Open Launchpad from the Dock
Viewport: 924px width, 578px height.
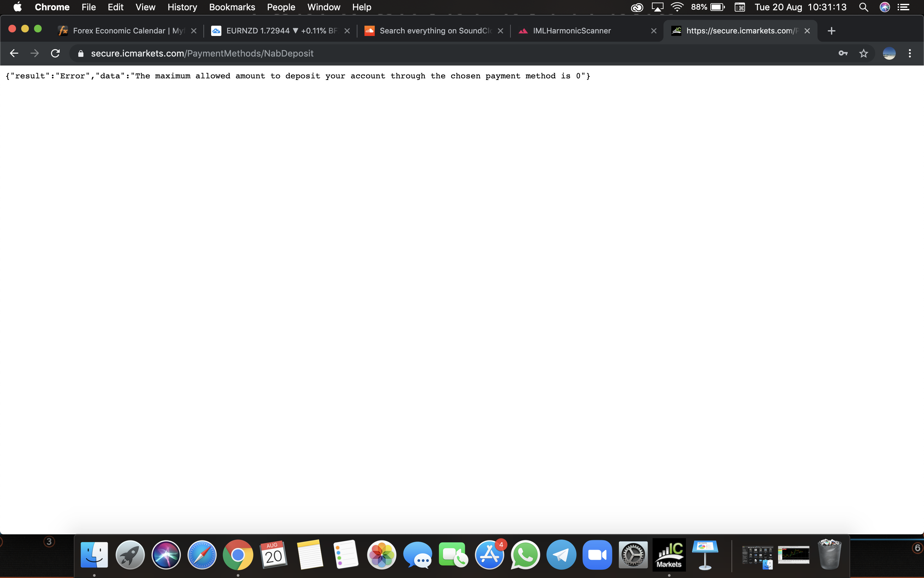pyautogui.click(x=130, y=555)
